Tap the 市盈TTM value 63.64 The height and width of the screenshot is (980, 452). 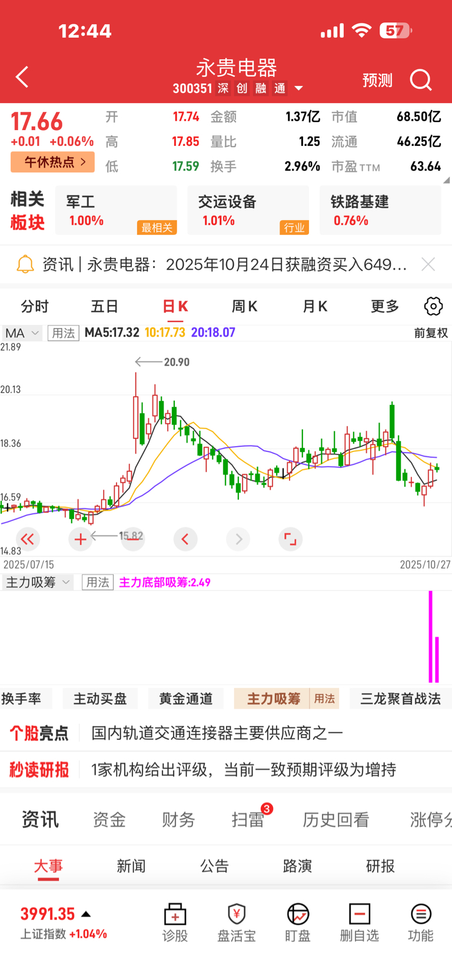426,167
